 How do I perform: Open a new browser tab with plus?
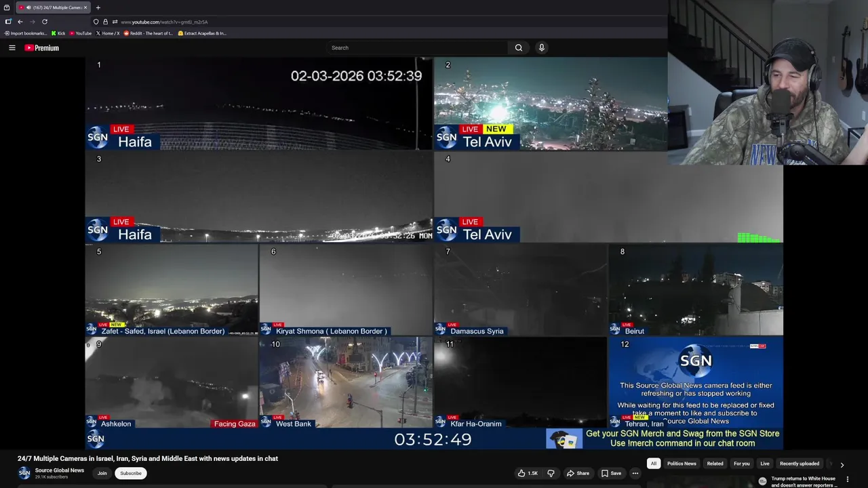coord(98,7)
